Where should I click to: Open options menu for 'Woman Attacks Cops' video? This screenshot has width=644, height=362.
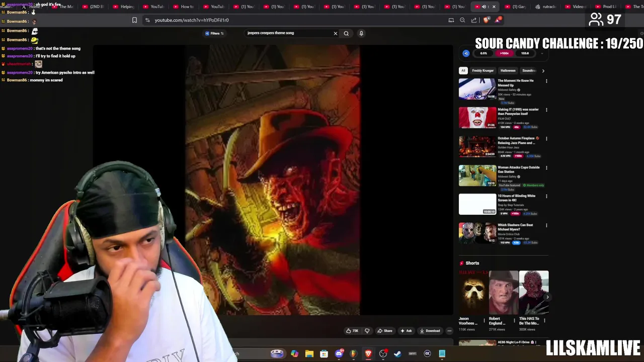546,168
